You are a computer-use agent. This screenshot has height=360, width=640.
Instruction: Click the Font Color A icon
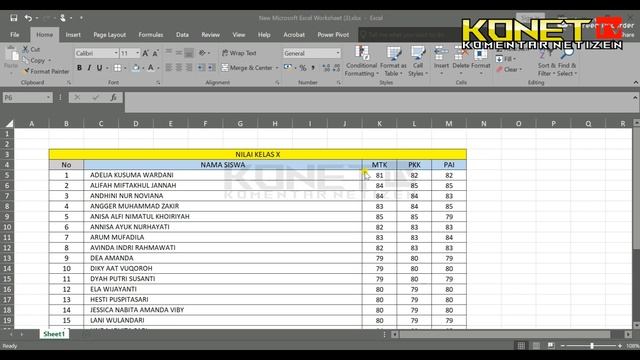[151, 68]
